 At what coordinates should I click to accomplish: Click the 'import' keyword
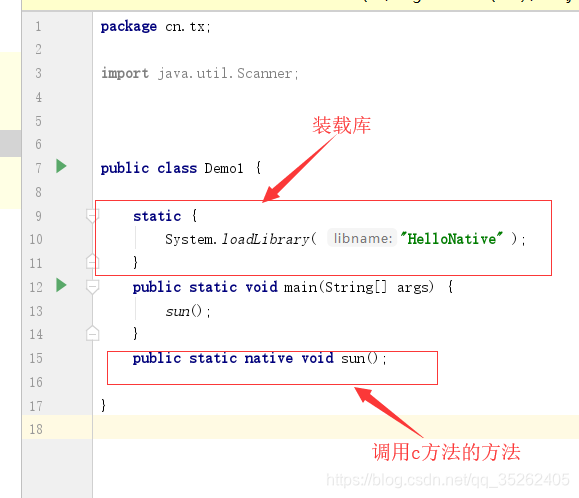coord(125,73)
